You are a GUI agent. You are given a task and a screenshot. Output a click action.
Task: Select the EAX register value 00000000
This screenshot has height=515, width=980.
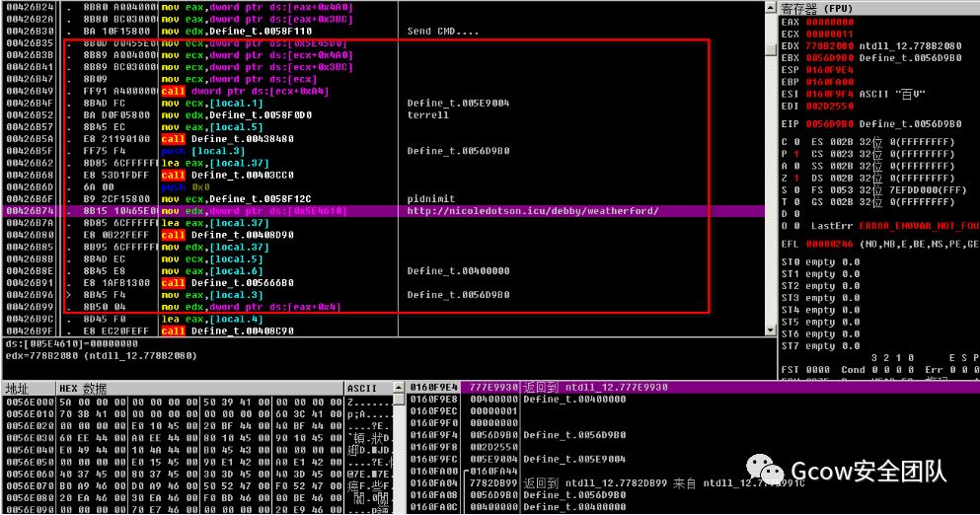(829, 22)
